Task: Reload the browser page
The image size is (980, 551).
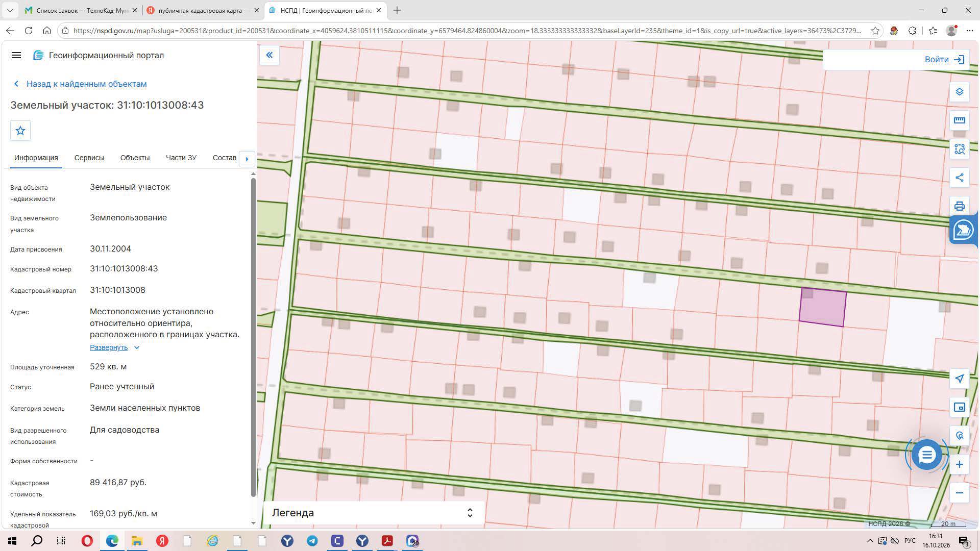Action: pos(29,31)
